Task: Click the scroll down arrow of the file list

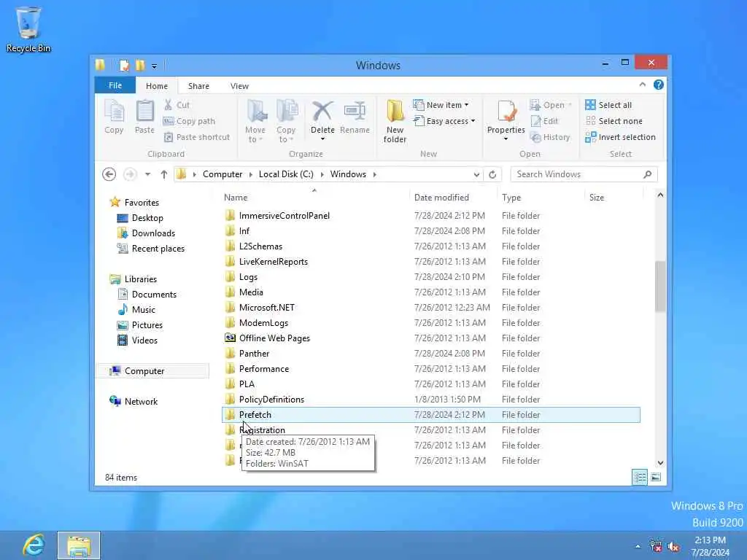Action: (x=660, y=463)
